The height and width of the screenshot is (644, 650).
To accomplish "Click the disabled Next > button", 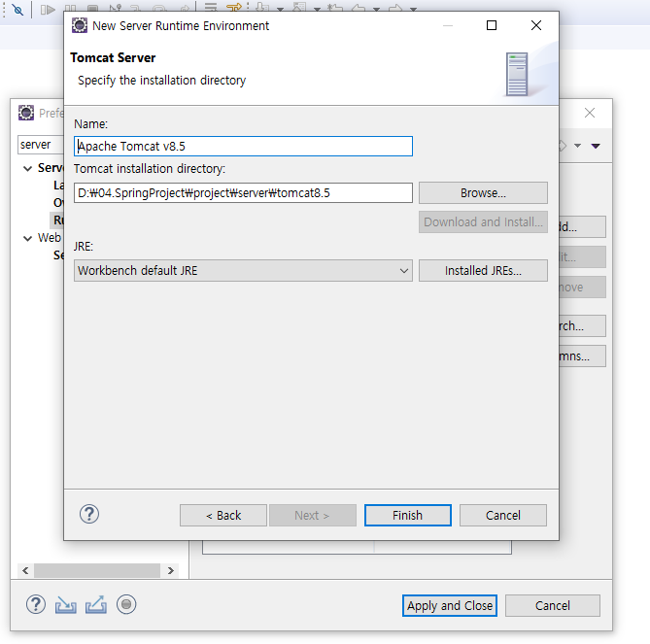I will [313, 515].
